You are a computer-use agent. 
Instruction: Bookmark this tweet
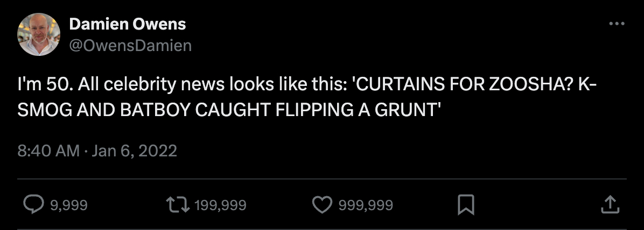[465, 205]
